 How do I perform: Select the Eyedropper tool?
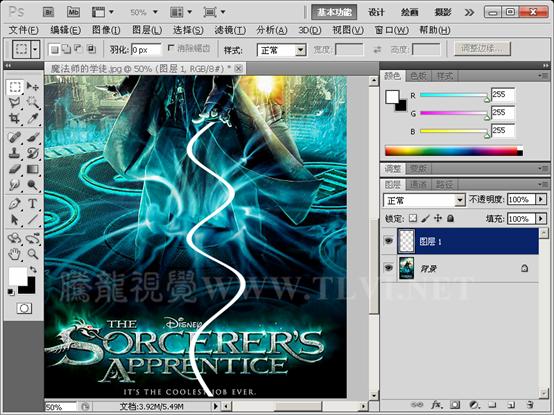33,118
